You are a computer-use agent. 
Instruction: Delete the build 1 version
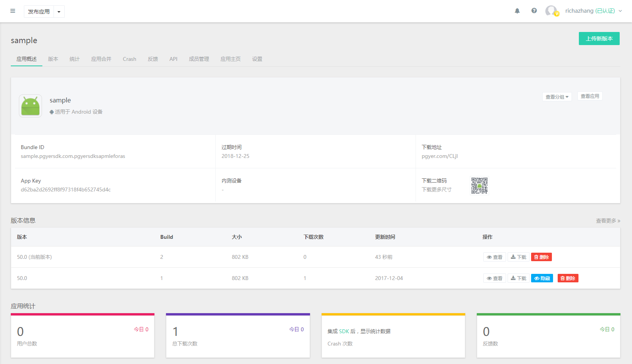tap(568, 278)
